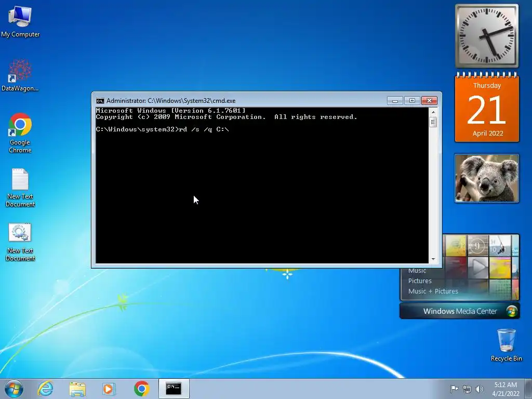Image resolution: width=532 pixels, height=399 pixels.
Task: Open the Windows Start orb
Action: coord(14,389)
